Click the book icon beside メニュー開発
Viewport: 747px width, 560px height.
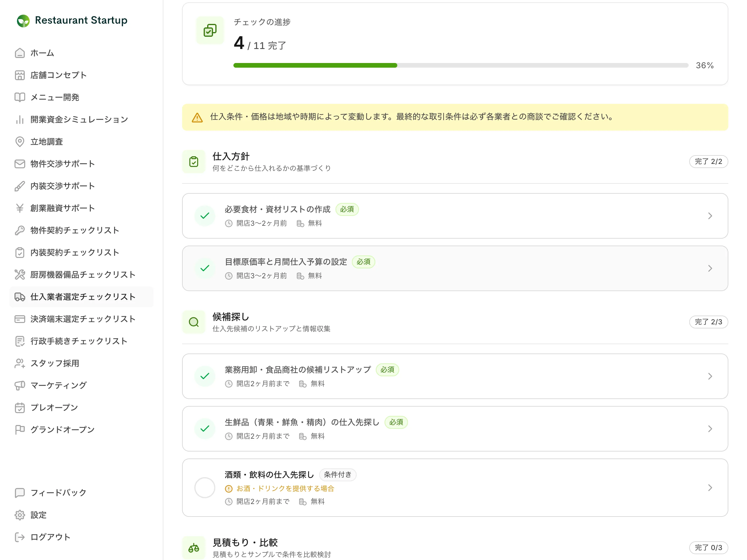pos(20,97)
